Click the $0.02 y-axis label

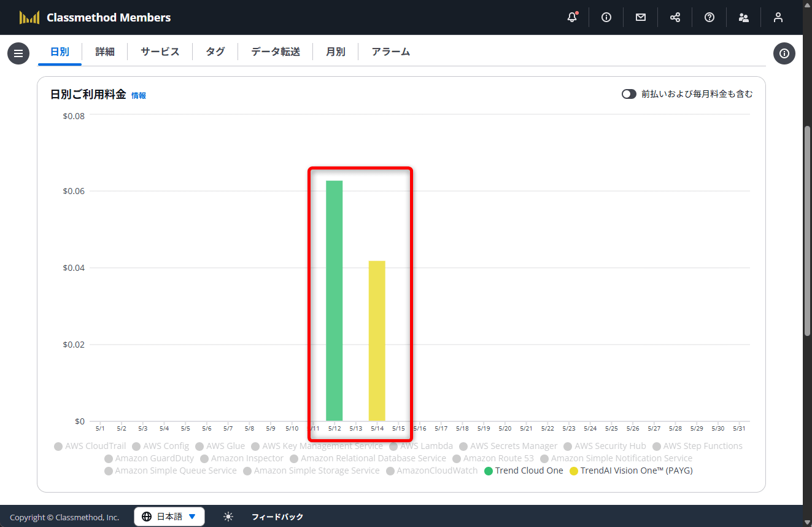coord(74,345)
